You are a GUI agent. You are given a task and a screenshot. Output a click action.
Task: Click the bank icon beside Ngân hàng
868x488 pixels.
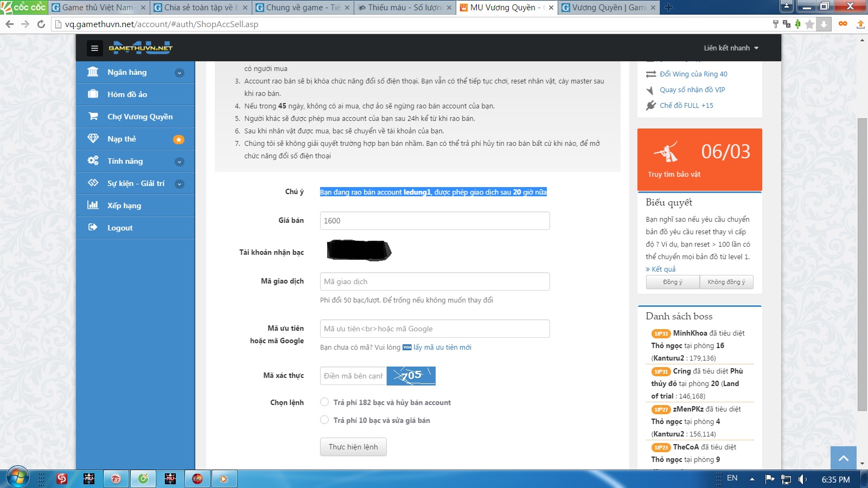[x=93, y=72]
